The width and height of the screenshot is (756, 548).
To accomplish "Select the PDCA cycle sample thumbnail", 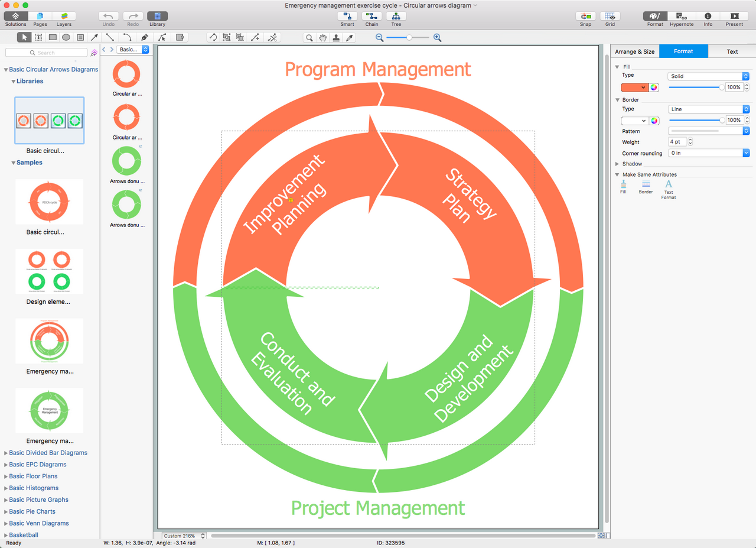I will pyautogui.click(x=49, y=202).
